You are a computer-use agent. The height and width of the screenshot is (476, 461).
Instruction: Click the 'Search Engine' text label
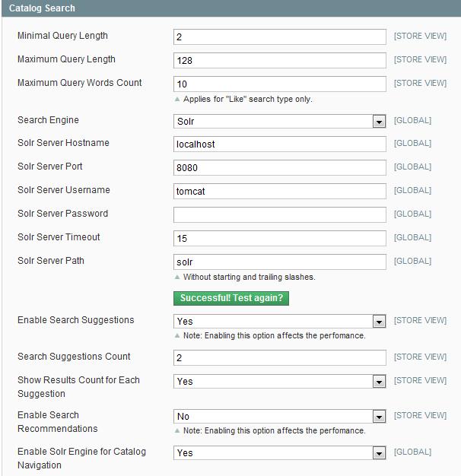click(x=48, y=120)
